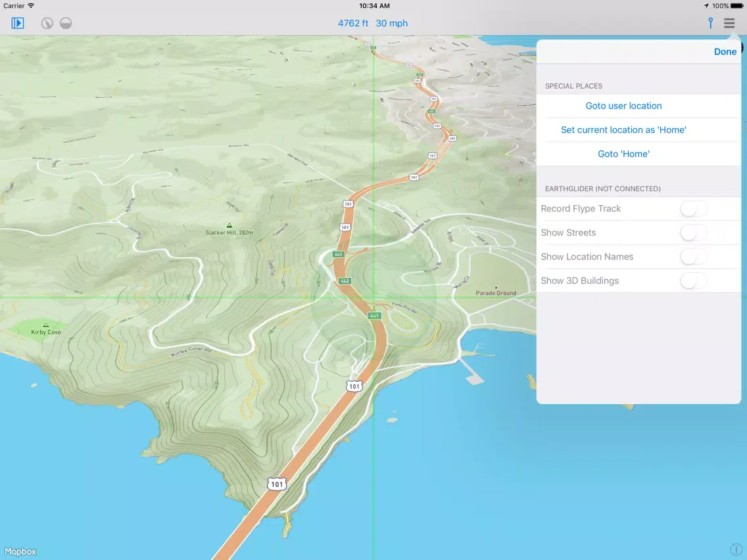
Task: Tap Done to close the panel
Action: coord(725,52)
